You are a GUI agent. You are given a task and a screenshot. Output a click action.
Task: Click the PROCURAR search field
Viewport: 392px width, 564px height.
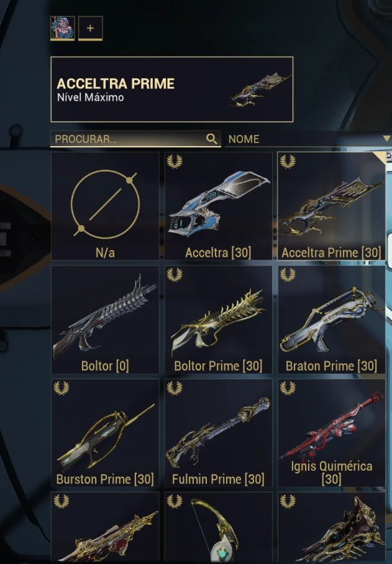(135, 139)
